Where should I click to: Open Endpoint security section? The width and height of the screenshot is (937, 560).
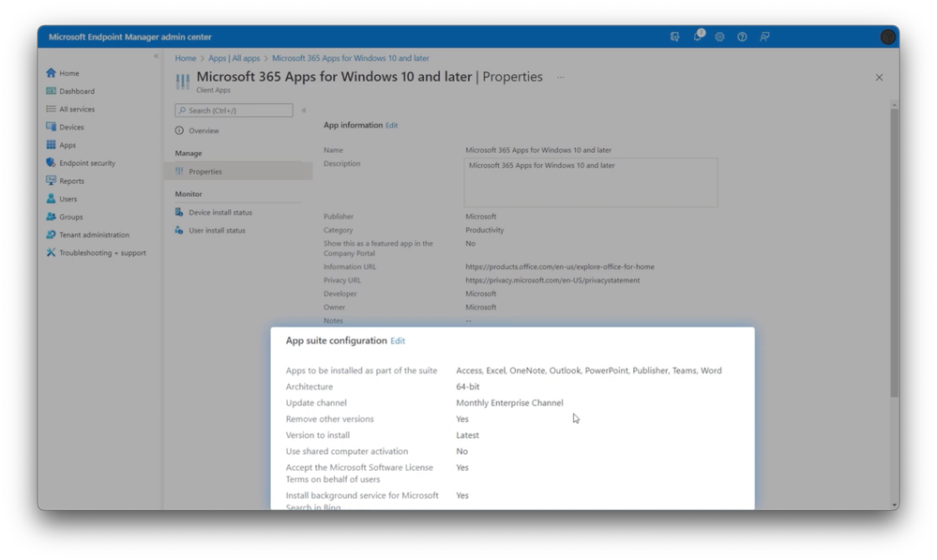pos(81,162)
